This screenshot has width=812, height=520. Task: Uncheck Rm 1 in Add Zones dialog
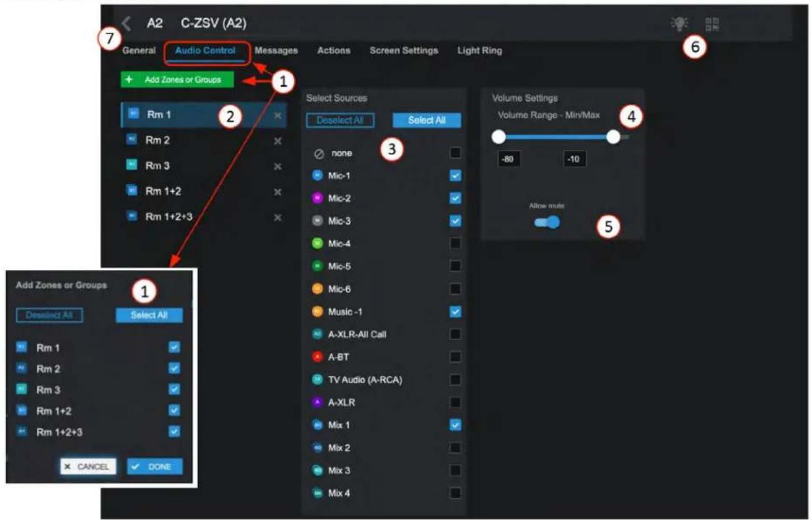point(174,348)
